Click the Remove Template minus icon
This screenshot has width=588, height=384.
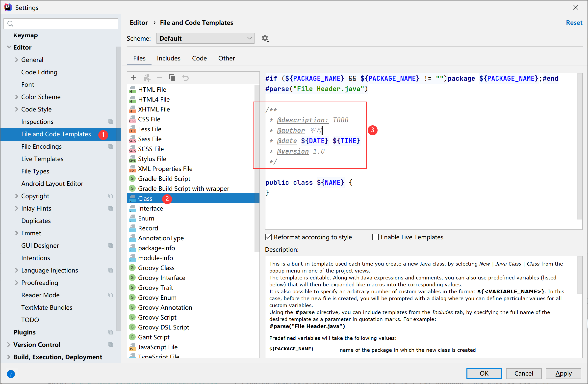click(x=159, y=78)
